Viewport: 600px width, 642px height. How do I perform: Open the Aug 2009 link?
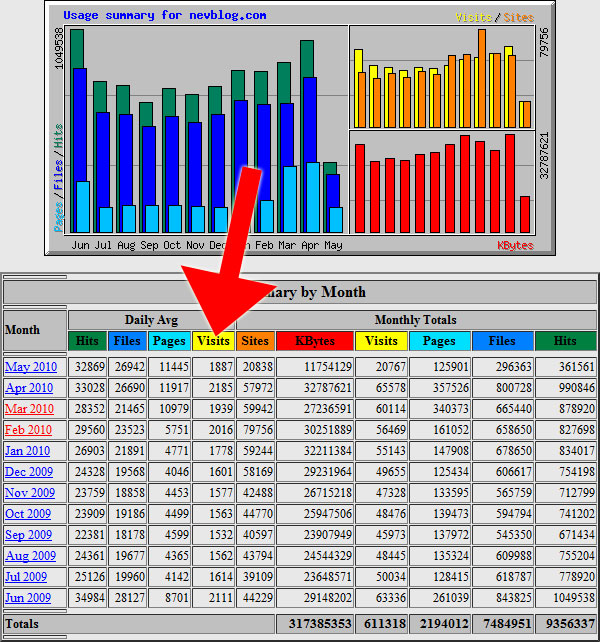[x=30, y=556]
